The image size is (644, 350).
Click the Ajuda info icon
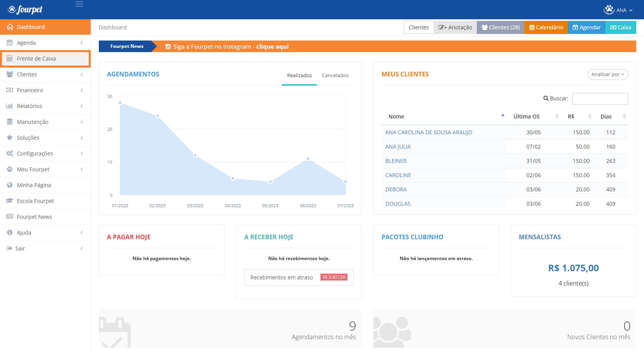pyautogui.click(x=10, y=233)
